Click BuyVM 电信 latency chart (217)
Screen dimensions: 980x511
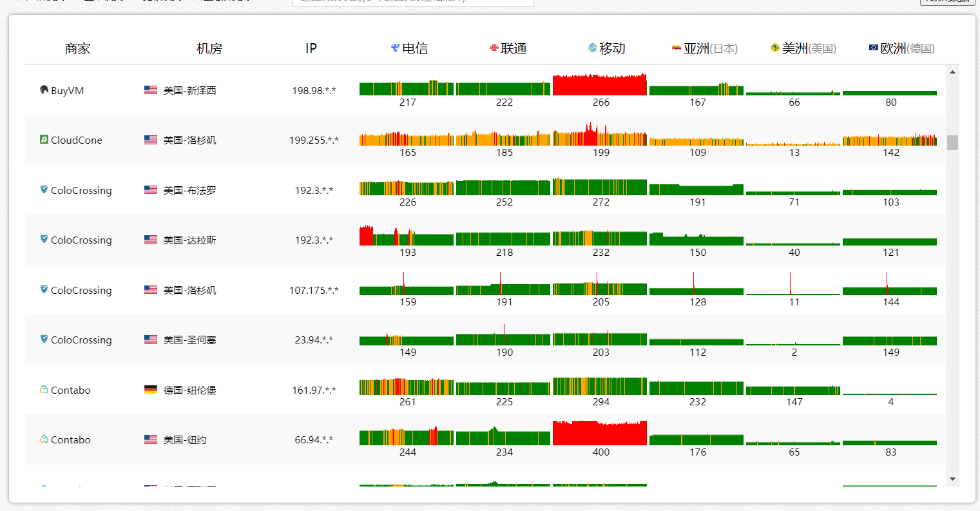[407, 88]
